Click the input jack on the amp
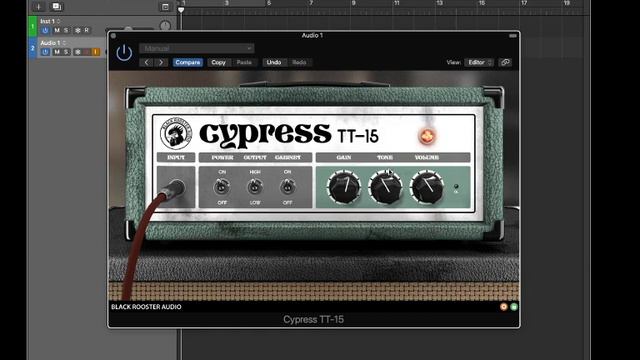 pyautogui.click(x=176, y=188)
